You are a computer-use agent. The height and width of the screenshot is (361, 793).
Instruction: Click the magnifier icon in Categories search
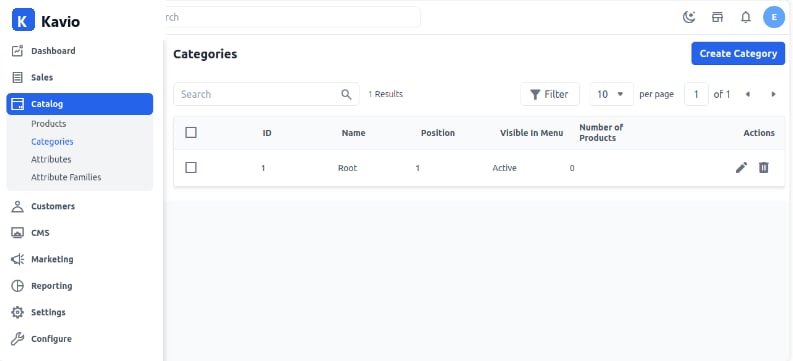(x=346, y=95)
